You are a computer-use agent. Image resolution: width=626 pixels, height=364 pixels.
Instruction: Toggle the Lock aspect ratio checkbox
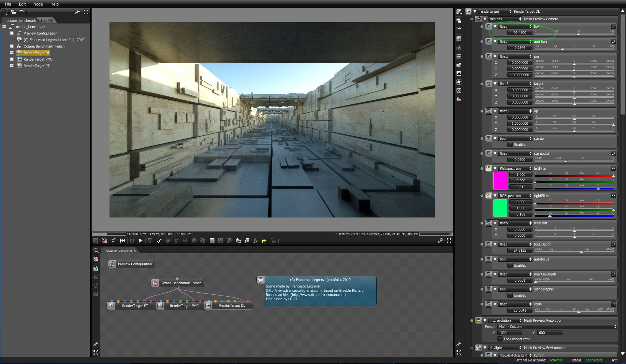pyautogui.click(x=500, y=339)
